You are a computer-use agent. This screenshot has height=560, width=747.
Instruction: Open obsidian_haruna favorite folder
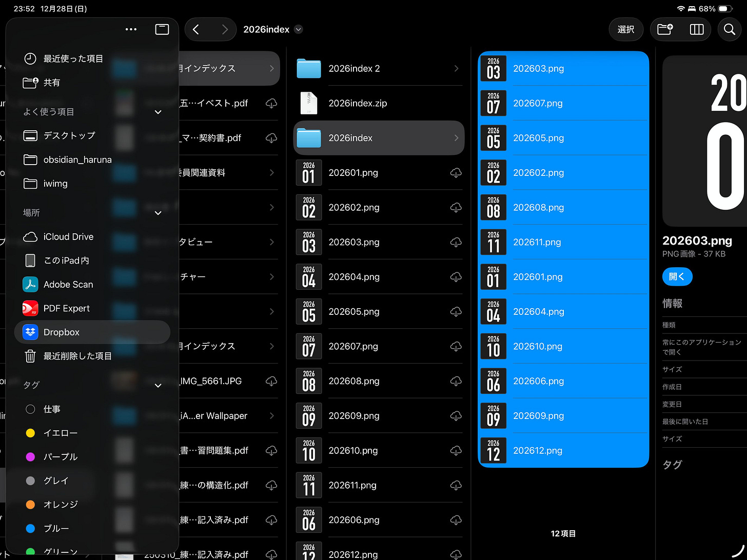point(92,159)
